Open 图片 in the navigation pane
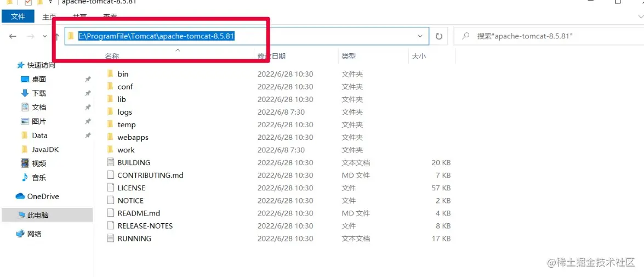Image resolution: width=644 pixels, height=277 pixels. 39,122
